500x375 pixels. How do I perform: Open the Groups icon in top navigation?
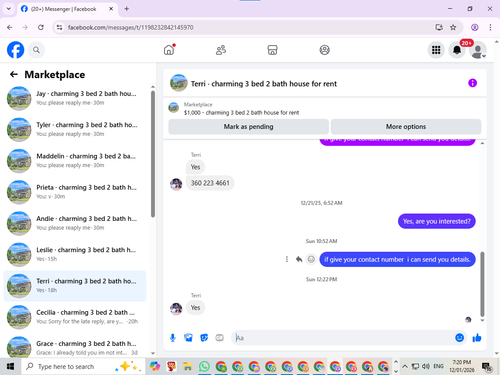tap(324, 50)
